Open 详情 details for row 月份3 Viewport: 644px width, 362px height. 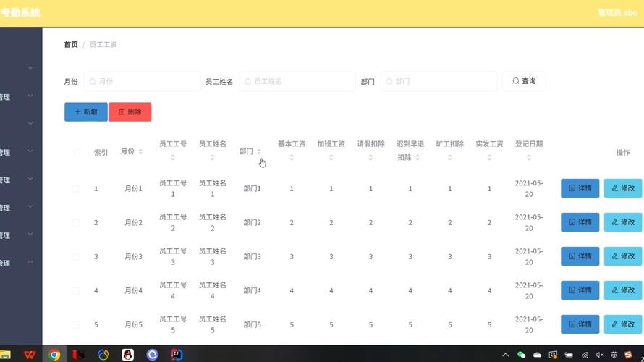(580, 256)
